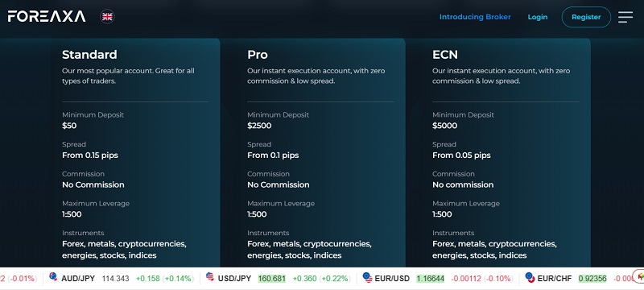Click the Register button
Screen dimensions: 644x290
(x=586, y=17)
